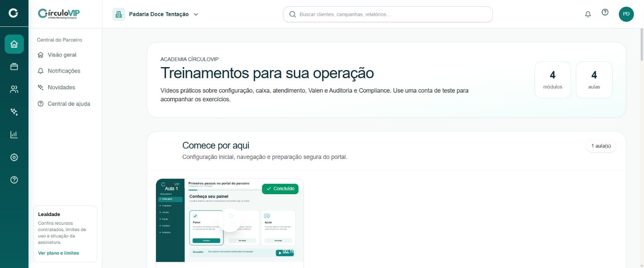Click the 1 aula(s) badge
Screen dimensions: 644x268
601,146
